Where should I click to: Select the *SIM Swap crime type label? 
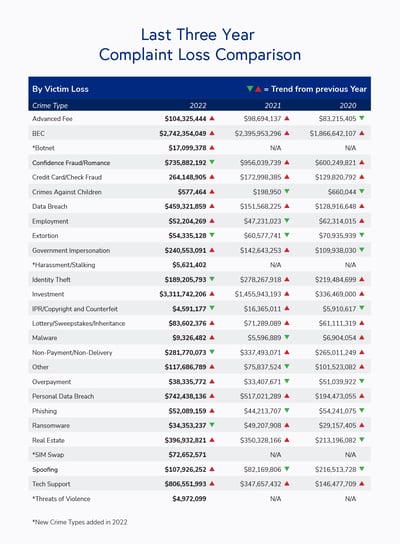tap(48, 455)
